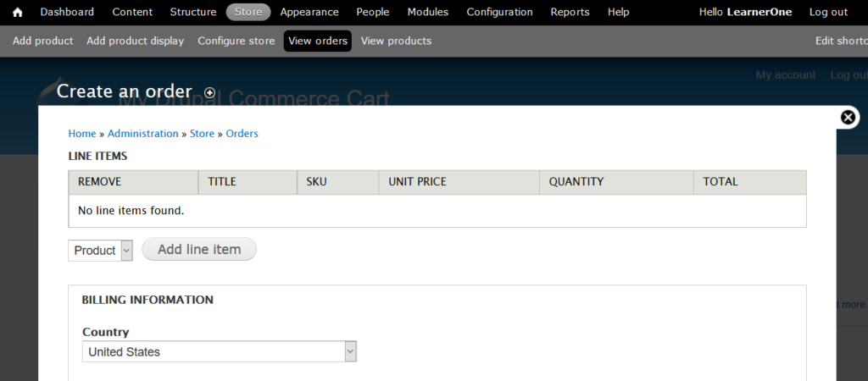Open the Appearance menu
Screen dimensions: 868x381
[309, 12]
